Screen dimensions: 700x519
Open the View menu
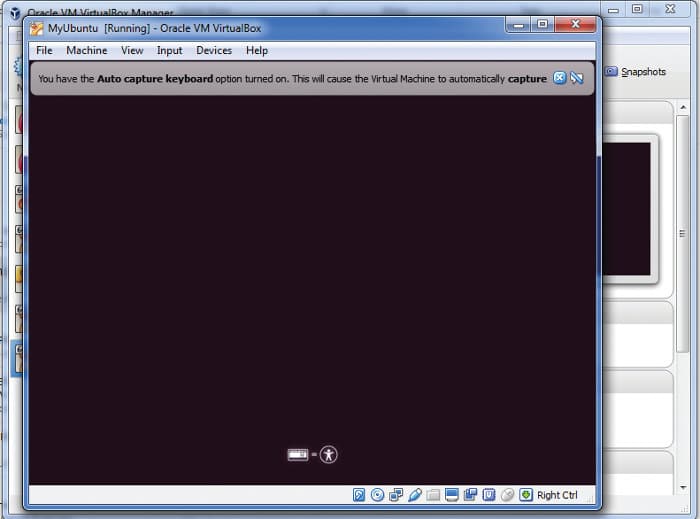click(x=132, y=50)
